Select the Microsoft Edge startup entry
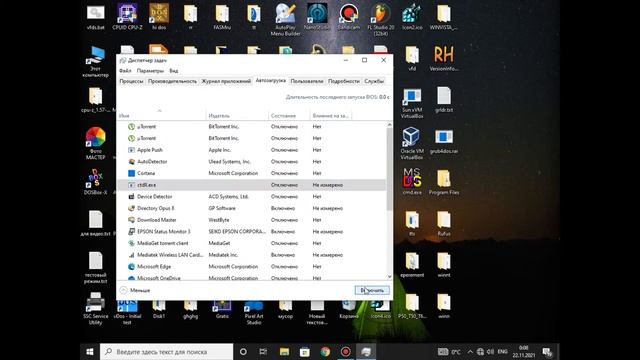 pyautogui.click(x=251, y=267)
